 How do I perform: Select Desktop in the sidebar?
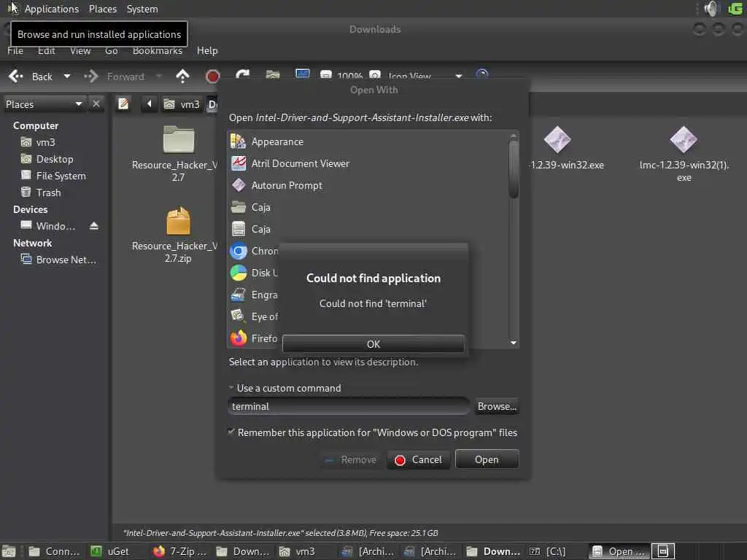47,159
